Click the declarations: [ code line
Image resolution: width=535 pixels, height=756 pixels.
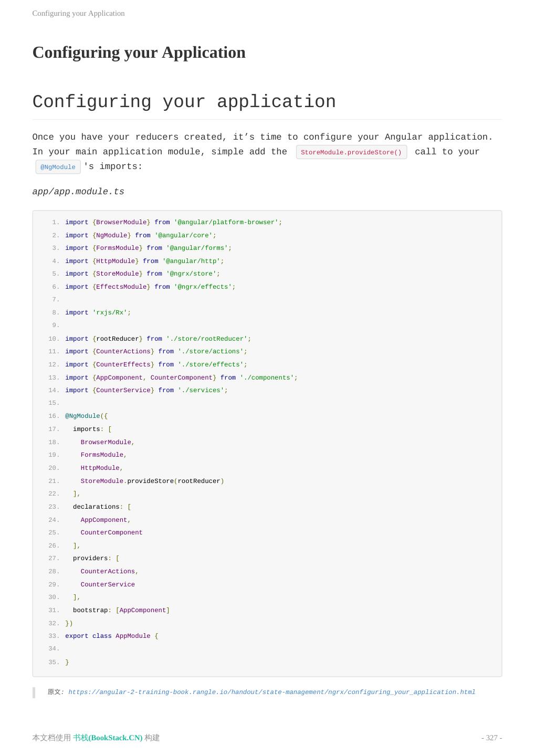(x=101, y=507)
